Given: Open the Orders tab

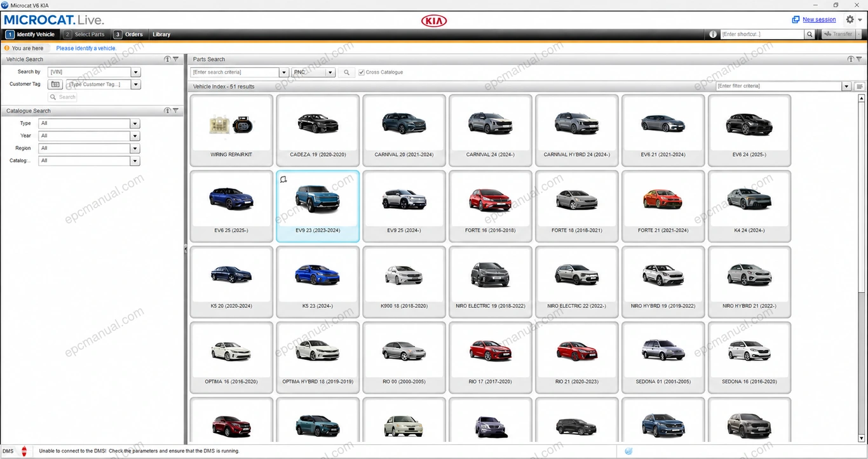Looking at the screenshot, I should 128,34.
